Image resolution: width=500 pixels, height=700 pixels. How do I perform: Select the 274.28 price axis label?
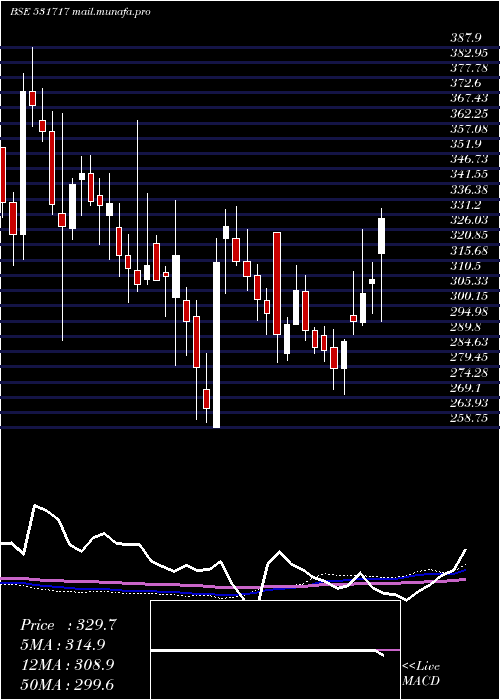469,373
